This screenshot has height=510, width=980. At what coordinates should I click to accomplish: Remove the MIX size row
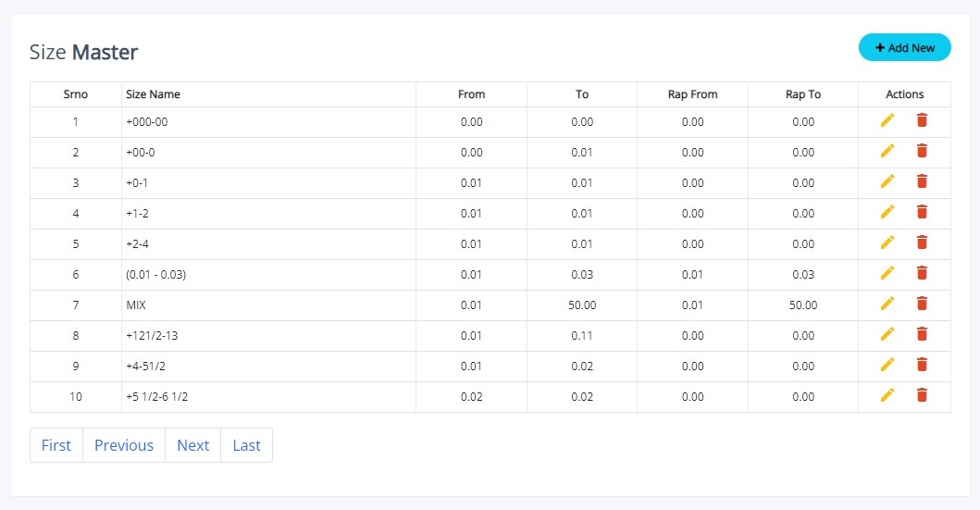[922, 304]
